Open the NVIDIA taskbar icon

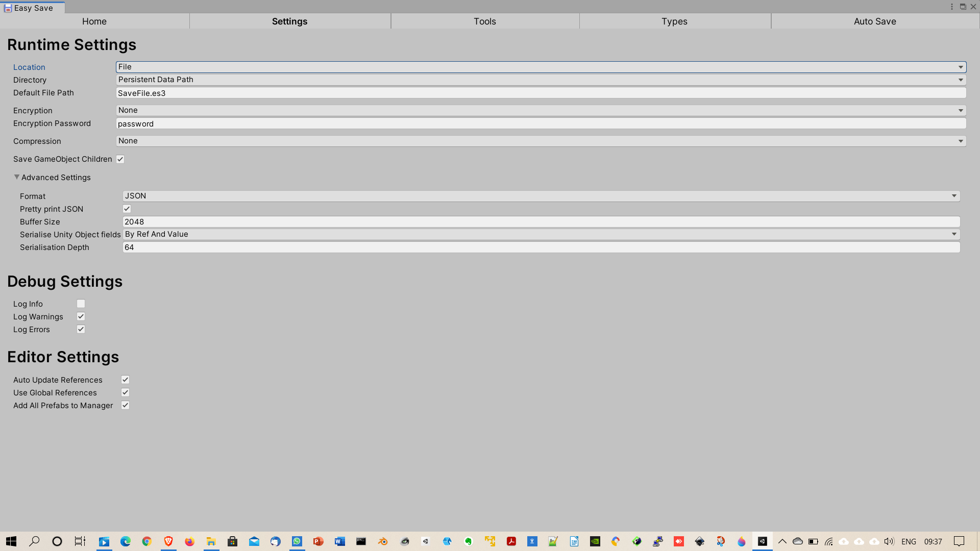click(x=595, y=541)
